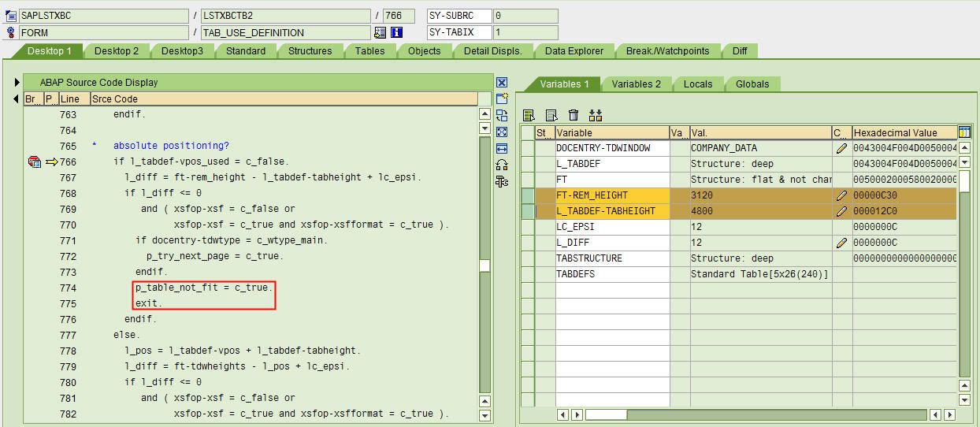The image size is (980, 427).
Task: Click the pencil icon for FT-REM_HEIGHT
Action: (x=841, y=195)
